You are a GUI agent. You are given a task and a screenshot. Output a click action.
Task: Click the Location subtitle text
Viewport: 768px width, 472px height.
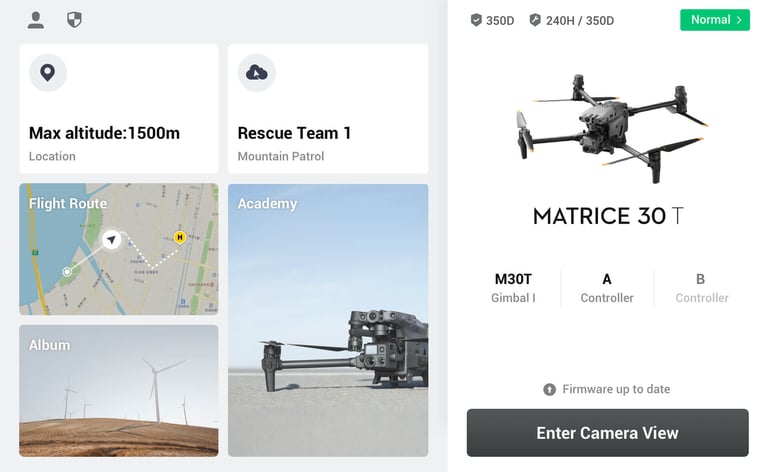pos(52,156)
